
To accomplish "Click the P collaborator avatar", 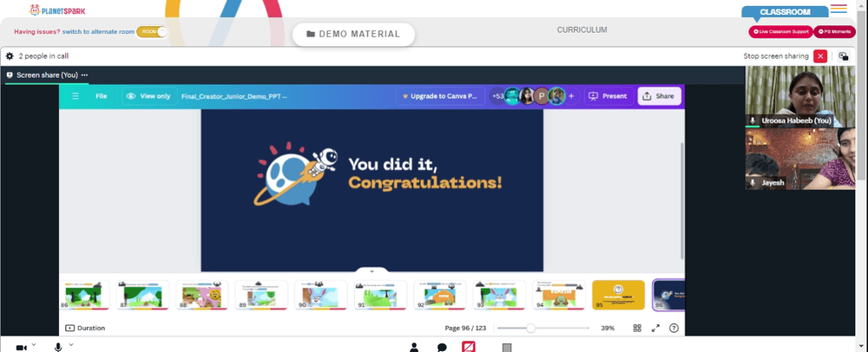I will (x=541, y=96).
